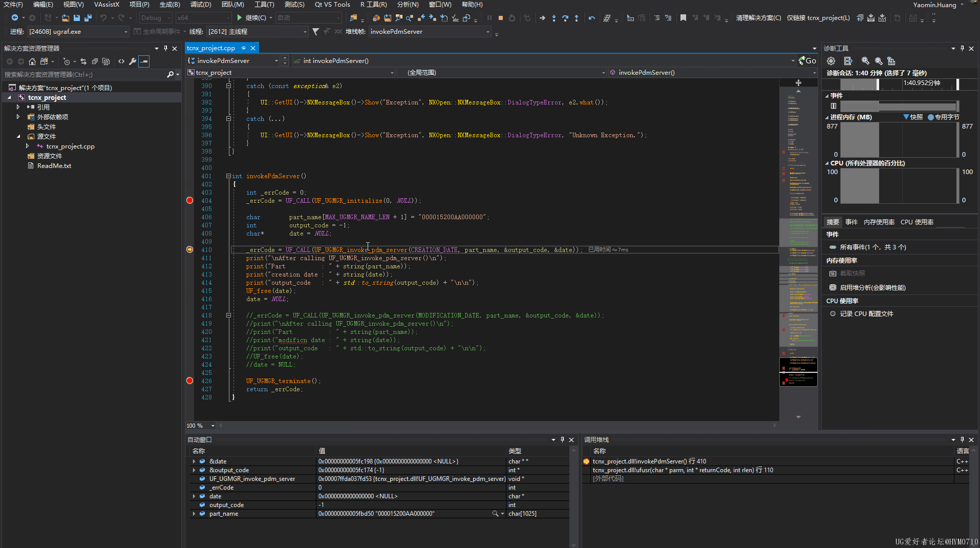Click the Step Into arrow icon
Image resolution: width=980 pixels, height=548 pixels.
(554, 18)
